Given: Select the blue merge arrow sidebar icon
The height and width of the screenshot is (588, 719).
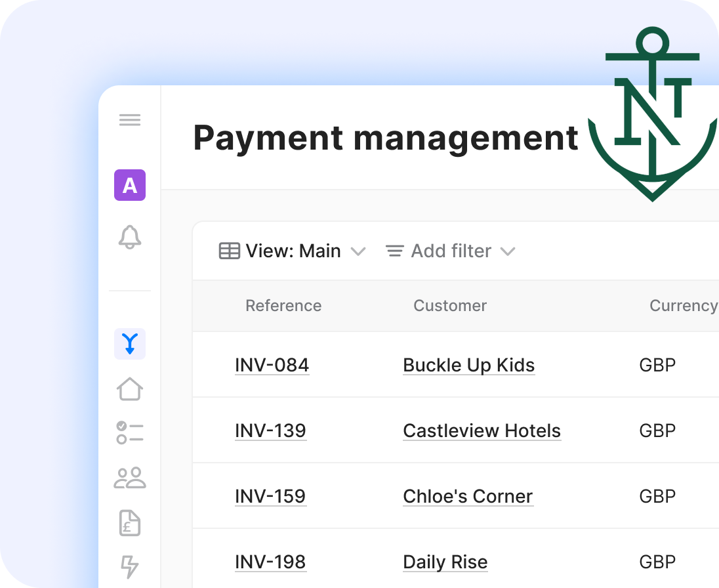Looking at the screenshot, I should [130, 343].
